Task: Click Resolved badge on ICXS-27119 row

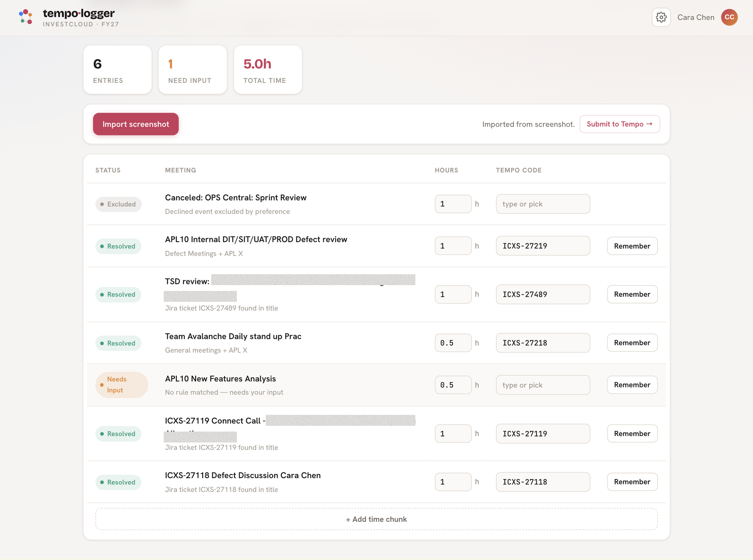Action: [118, 433]
